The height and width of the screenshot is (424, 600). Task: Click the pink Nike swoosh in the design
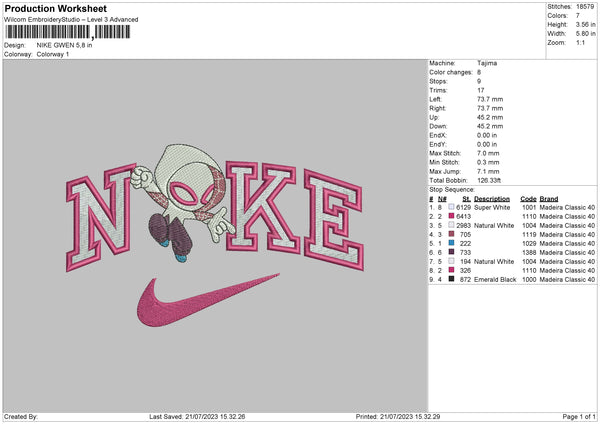pos(208,300)
